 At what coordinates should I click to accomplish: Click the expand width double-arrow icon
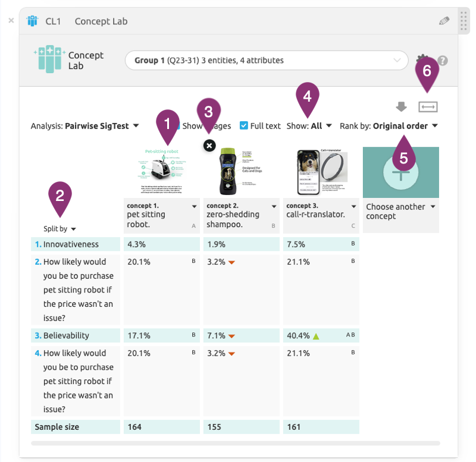[x=428, y=107]
